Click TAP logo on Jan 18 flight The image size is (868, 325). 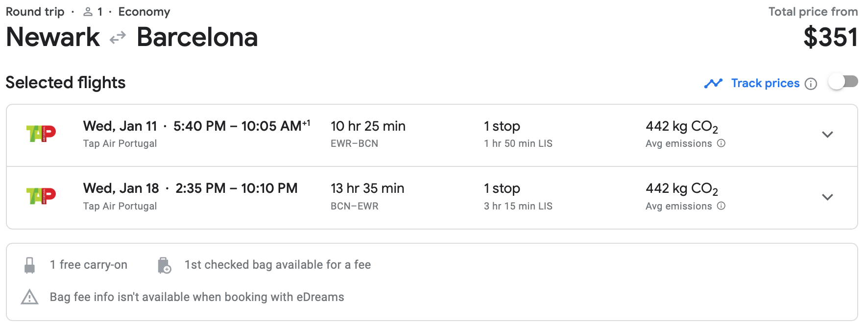pos(41,196)
